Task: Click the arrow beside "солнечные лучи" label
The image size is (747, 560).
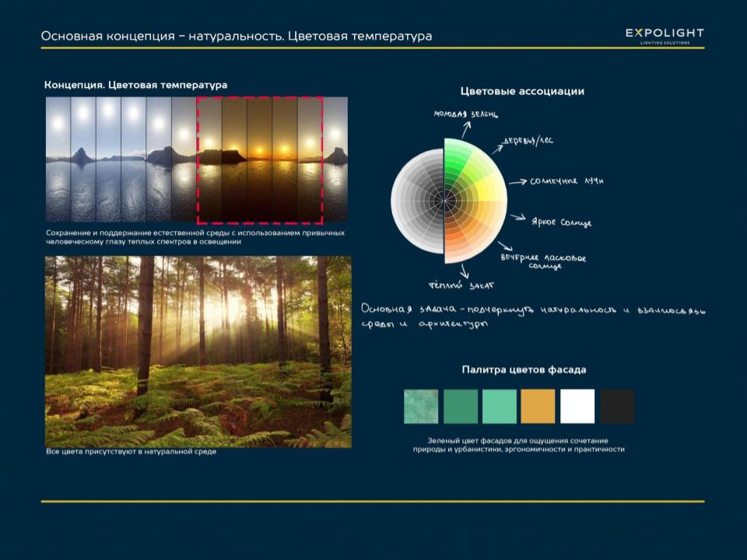Action: click(518, 182)
